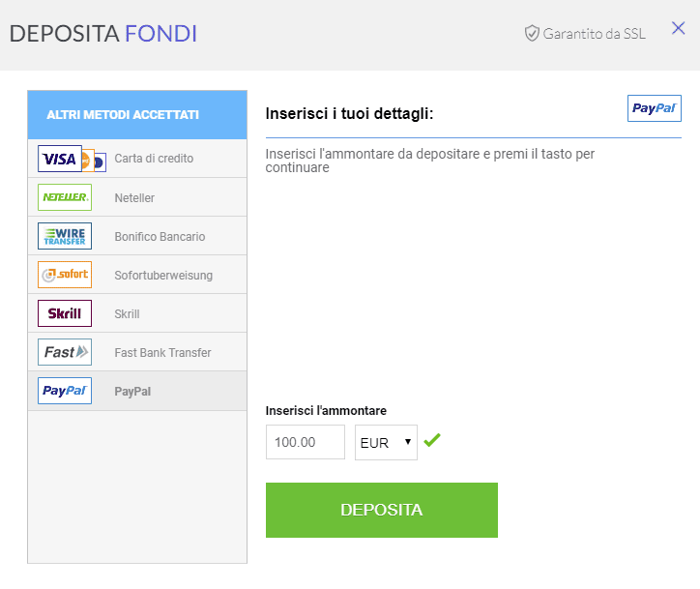
Task: Click the Visa card logo icon
Action: (60, 159)
